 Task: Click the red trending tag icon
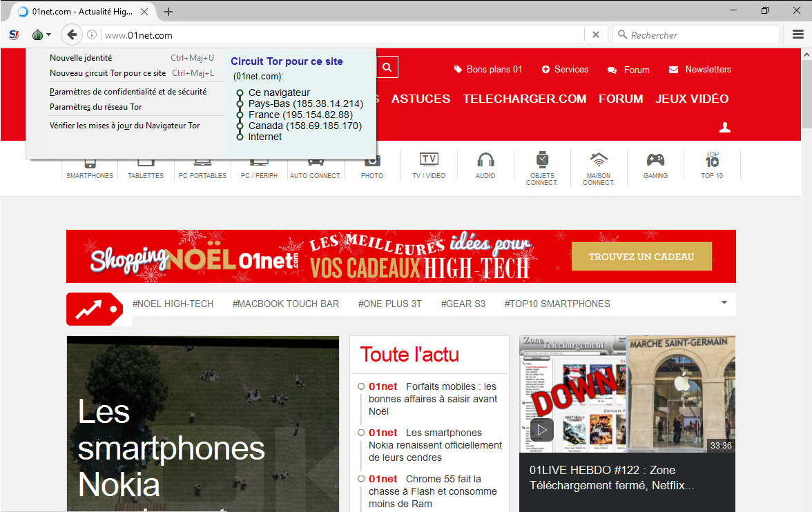pyautogui.click(x=95, y=309)
